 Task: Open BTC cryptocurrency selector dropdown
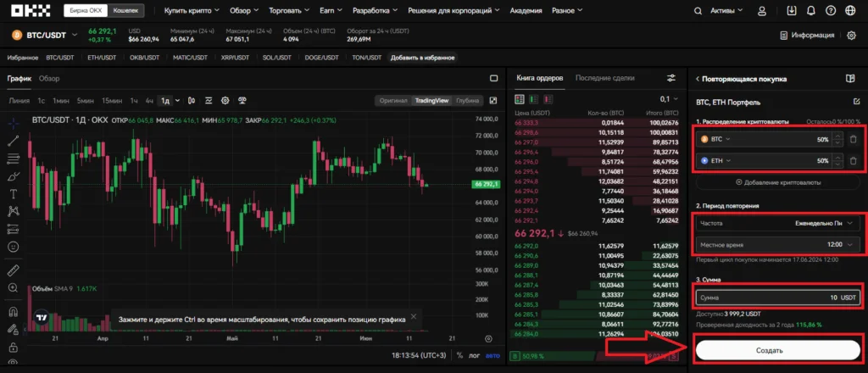point(715,140)
